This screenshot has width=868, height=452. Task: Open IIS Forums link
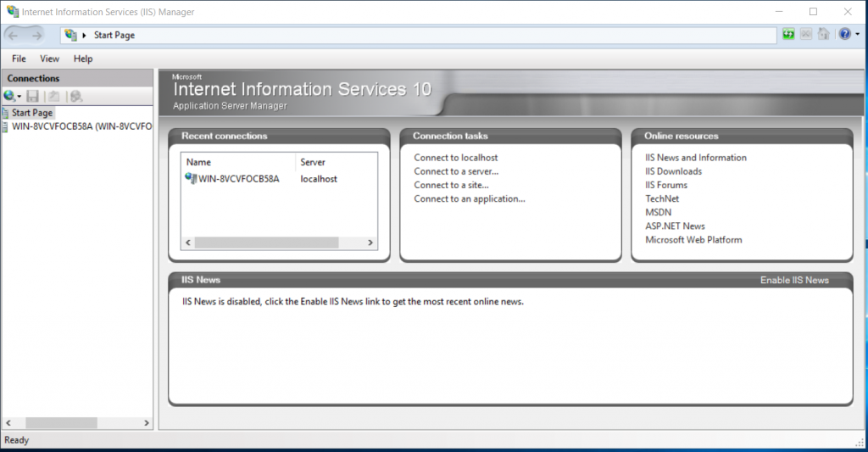click(666, 185)
